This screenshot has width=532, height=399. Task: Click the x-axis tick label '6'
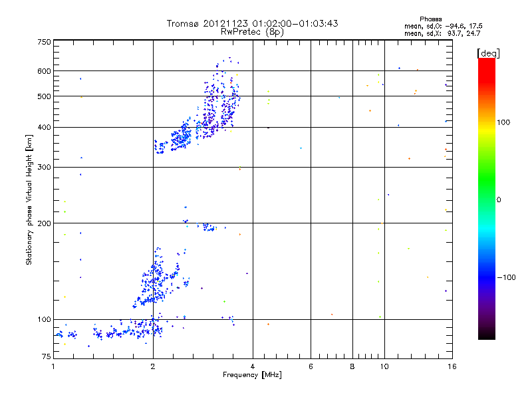click(x=311, y=366)
